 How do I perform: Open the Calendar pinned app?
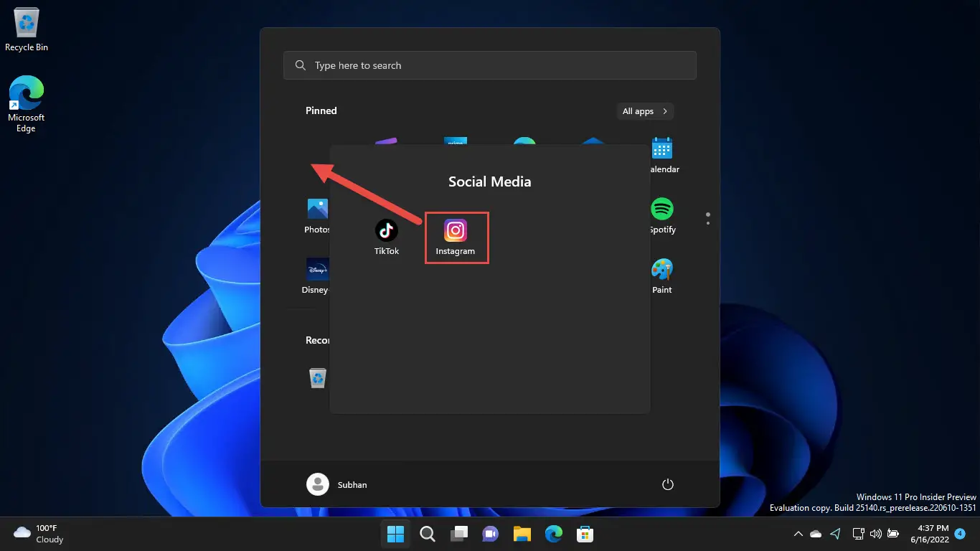click(662, 156)
